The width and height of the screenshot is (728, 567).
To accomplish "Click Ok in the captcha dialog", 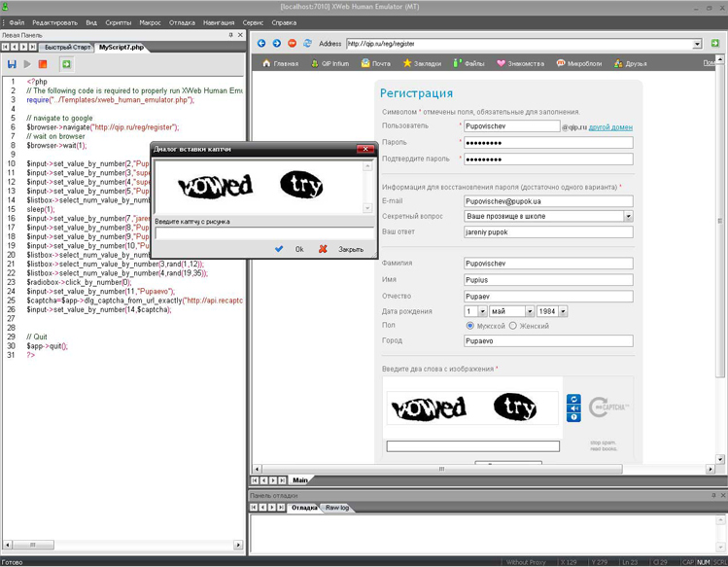I will pyautogui.click(x=290, y=249).
